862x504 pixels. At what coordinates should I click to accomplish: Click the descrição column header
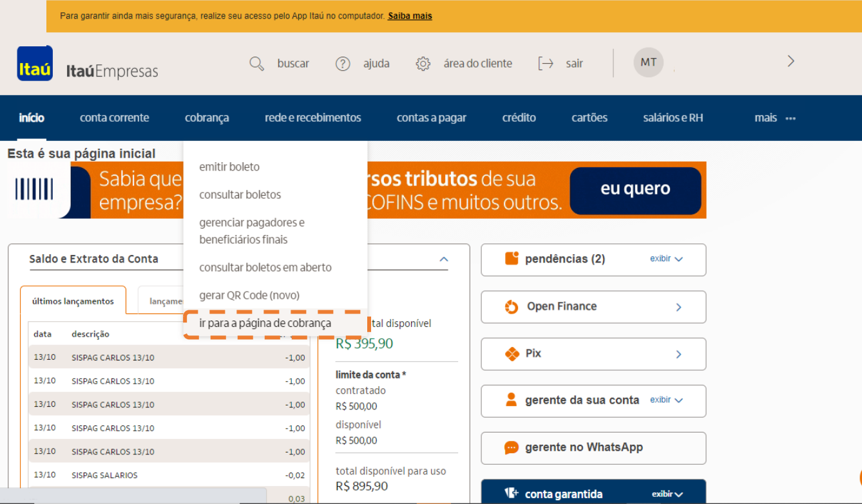point(90,334)
